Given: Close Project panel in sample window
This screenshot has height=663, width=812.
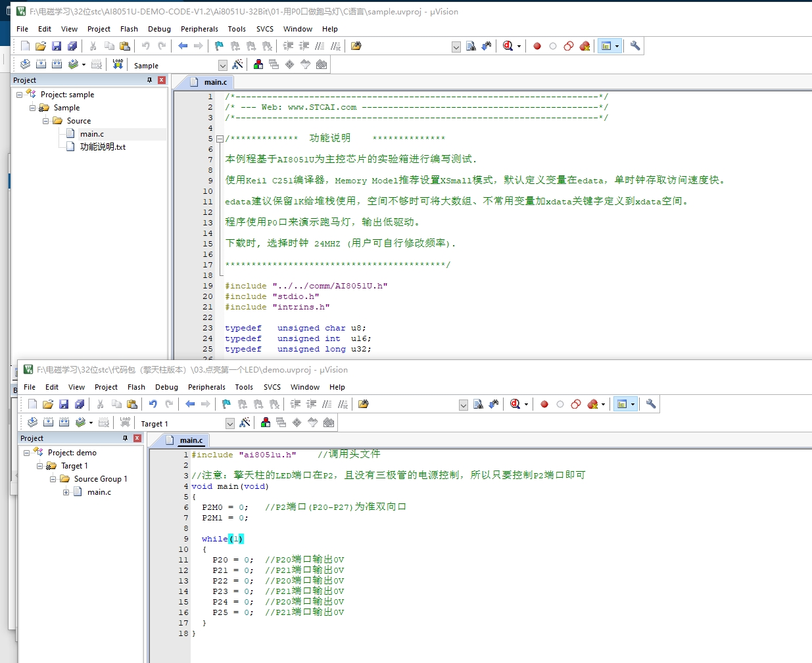Looking at the screenshot, I should [x=162, y=80].
